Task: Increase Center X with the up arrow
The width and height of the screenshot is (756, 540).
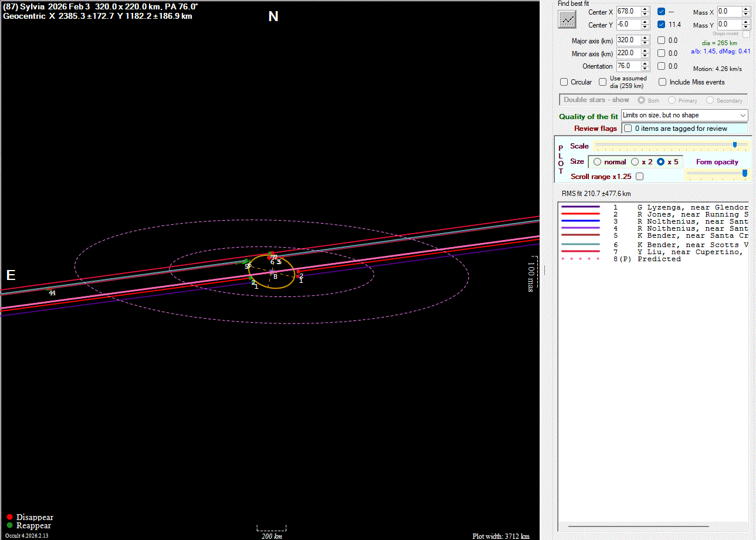Action: pyautogui.click(x=645, y=9)
